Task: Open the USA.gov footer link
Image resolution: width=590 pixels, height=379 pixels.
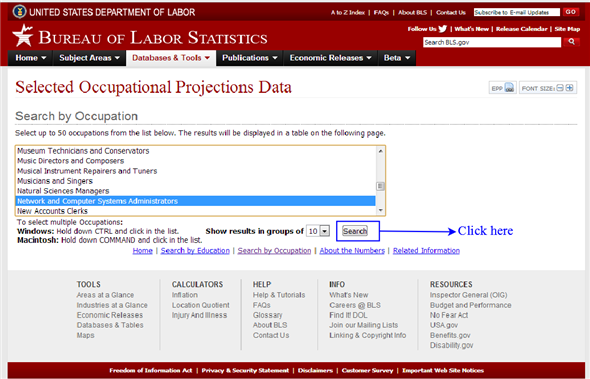Action: (x=444, y=325)
